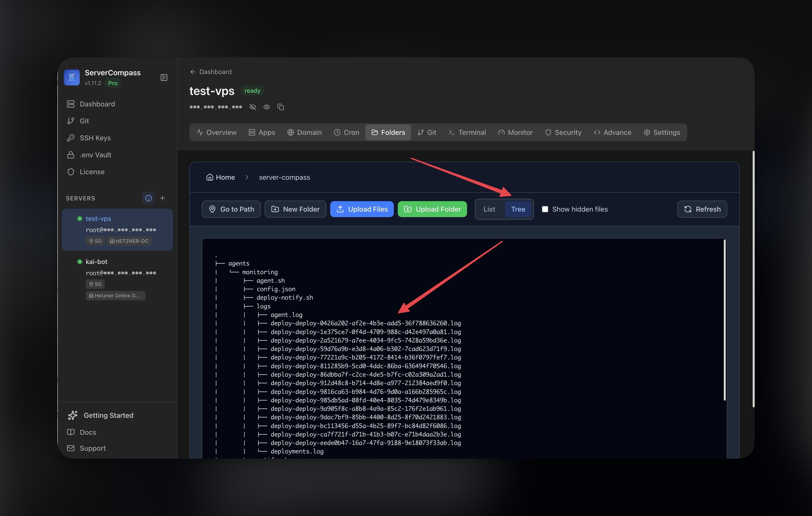Screen dimensions: 812x516
Task: Click Upload Files button
Action: click(x=362, y=209)
